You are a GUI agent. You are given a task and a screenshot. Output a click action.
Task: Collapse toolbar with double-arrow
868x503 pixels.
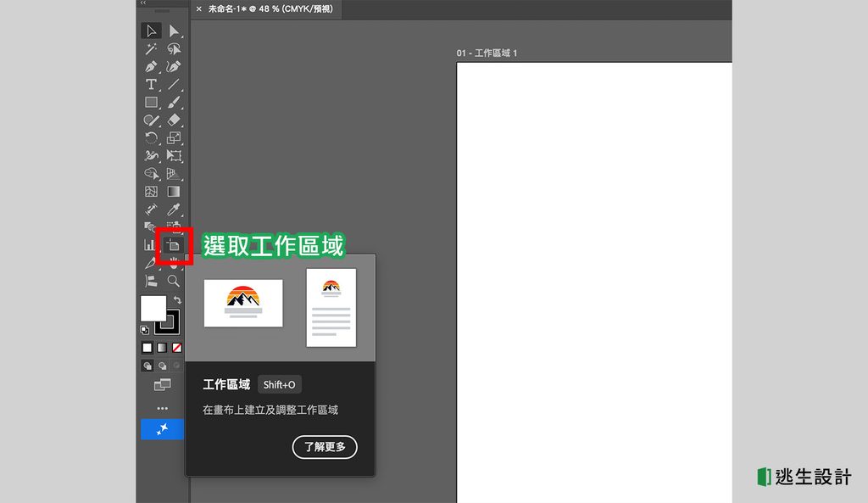pyautogui.click(x=142, y=3)
